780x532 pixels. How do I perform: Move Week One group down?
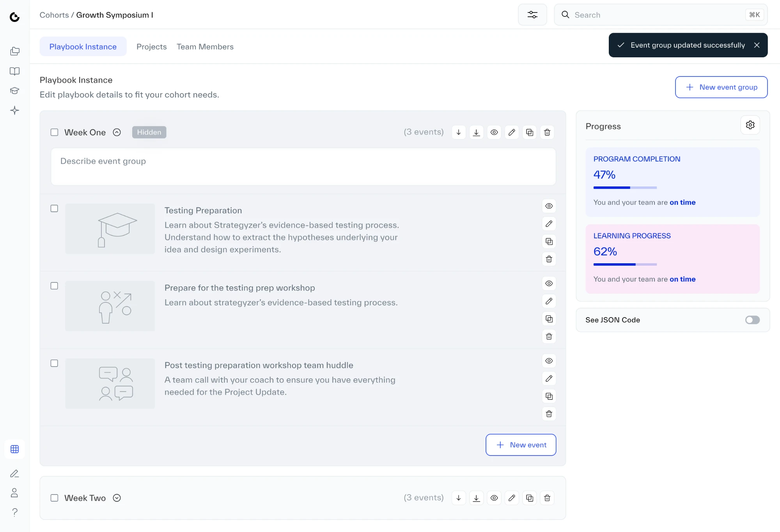click(459, 132)
